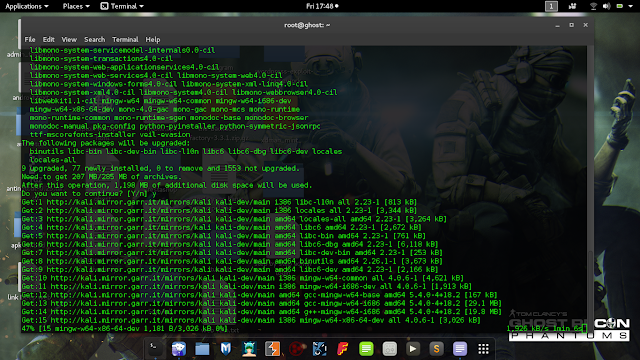This screenshot has width=640, height=360.
Task: Click the 'Do you want to continue? [Y/n]' line
Action: 89,194
